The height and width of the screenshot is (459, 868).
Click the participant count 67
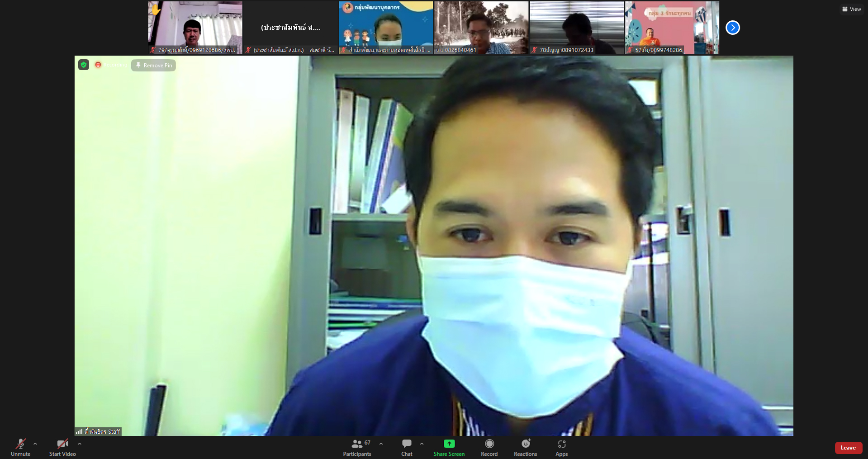pos(367,443)
